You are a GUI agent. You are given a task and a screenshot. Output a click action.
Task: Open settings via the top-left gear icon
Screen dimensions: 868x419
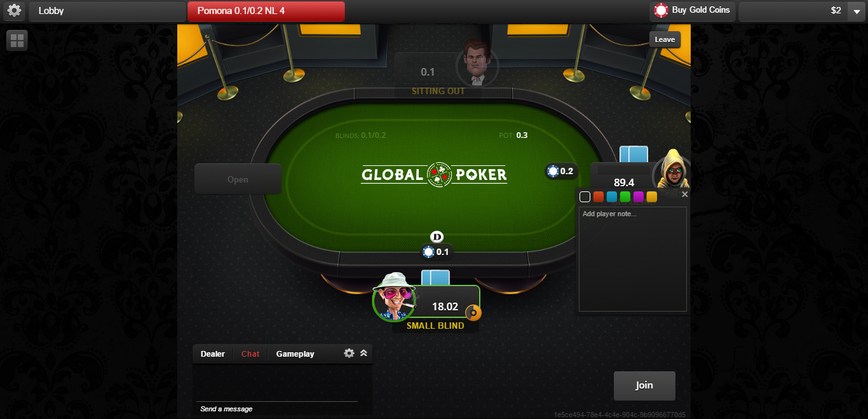tap(14, 11)
